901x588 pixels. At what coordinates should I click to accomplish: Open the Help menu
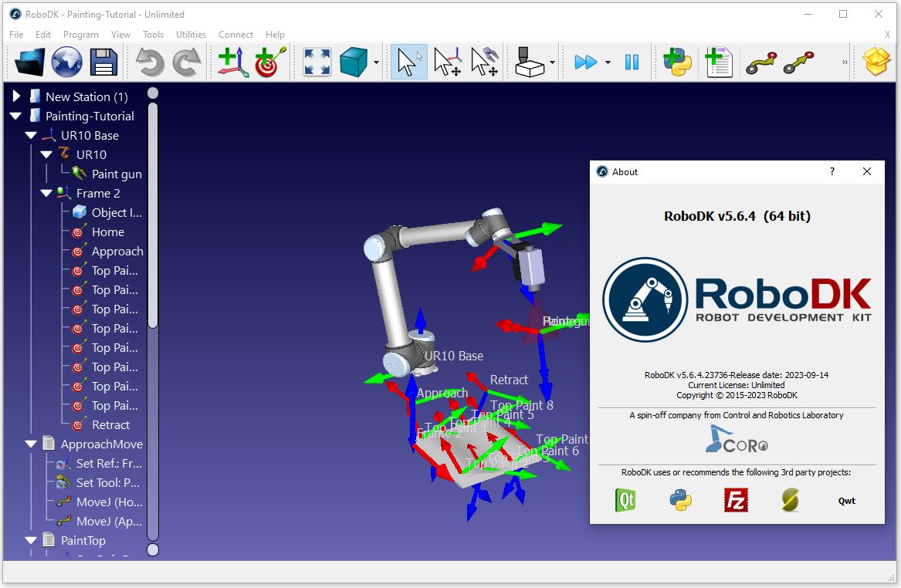tap(276, 35)
